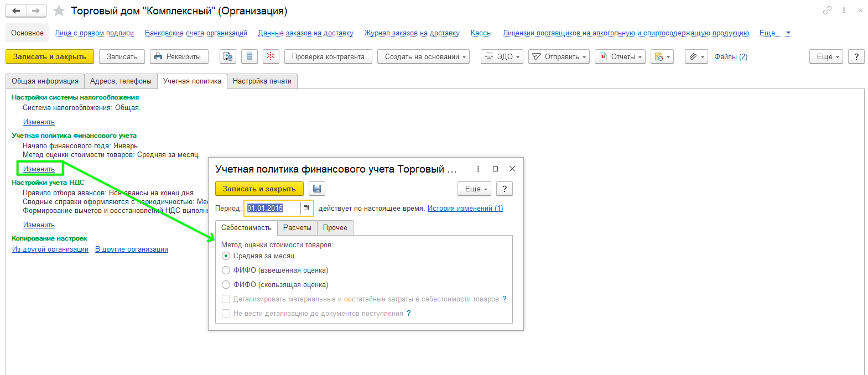The width and height of the screenshot is (868, 375).
Task: Open the Прочее tab in dialog
Action: (335, 227)
